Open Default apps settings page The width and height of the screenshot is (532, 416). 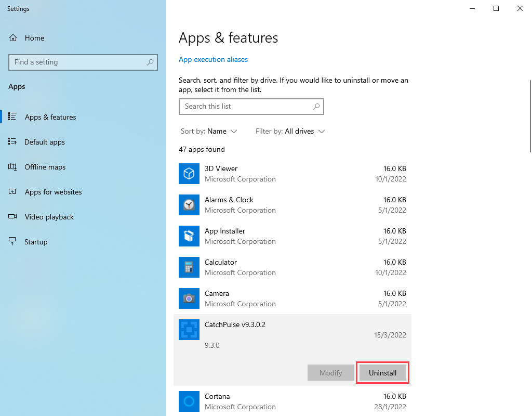(44, 142)
